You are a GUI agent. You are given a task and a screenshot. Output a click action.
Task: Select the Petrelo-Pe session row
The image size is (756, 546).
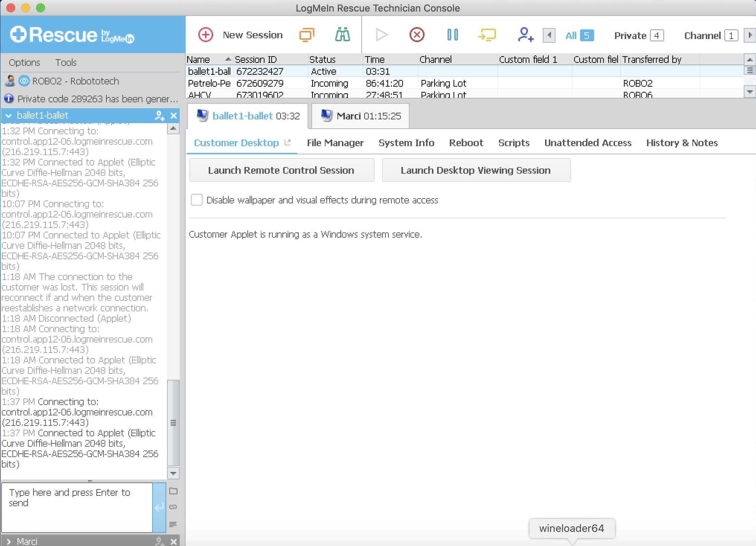tap(464, 83)
